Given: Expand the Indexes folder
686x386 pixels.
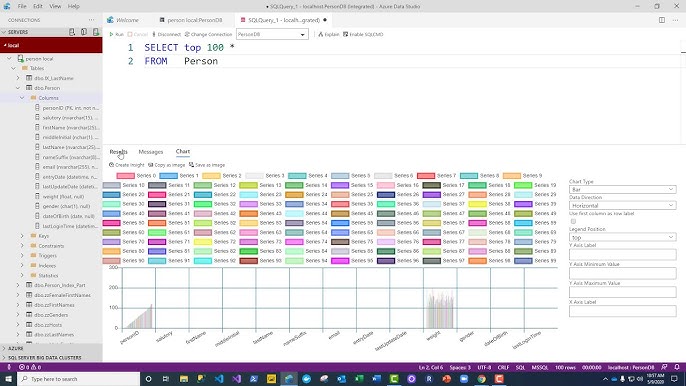Looking at the screenshot, I should [22, 266].
